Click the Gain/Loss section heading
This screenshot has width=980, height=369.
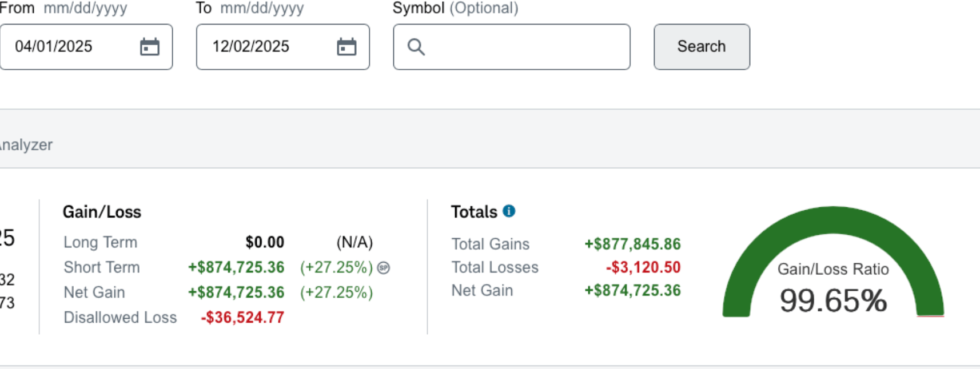[x=102, y=212]
